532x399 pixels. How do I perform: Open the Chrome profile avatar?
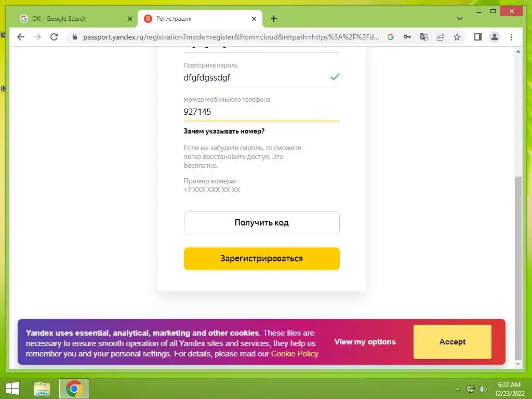point(495,37)
